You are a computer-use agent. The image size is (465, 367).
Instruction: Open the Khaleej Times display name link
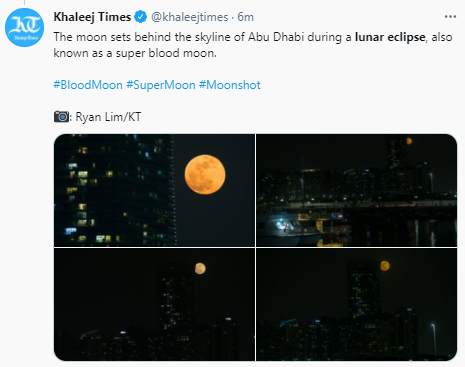click(x=92, y=17)
